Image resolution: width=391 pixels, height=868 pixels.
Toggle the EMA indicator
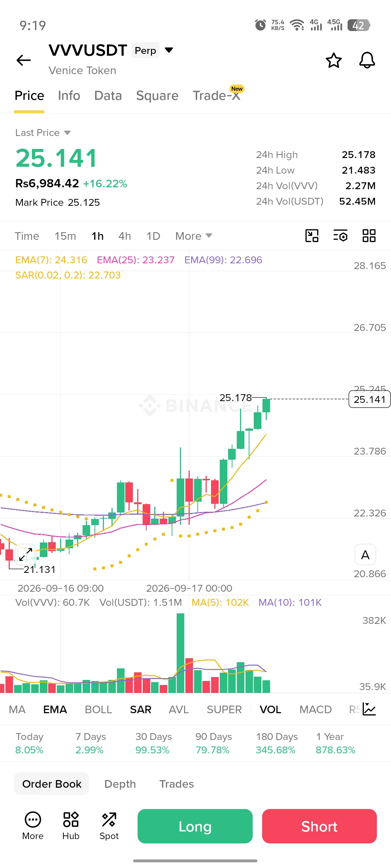[x=55, y=710]
